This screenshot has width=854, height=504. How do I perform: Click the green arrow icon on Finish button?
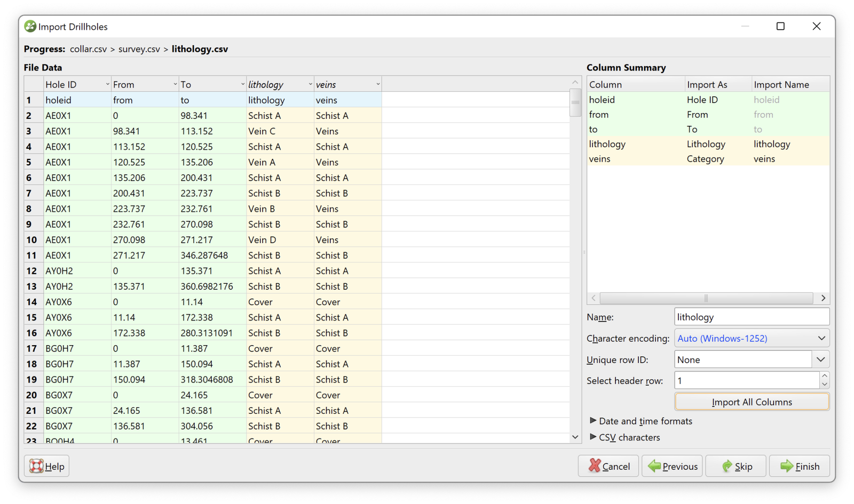pyautogui.click(x=785, y=466)
